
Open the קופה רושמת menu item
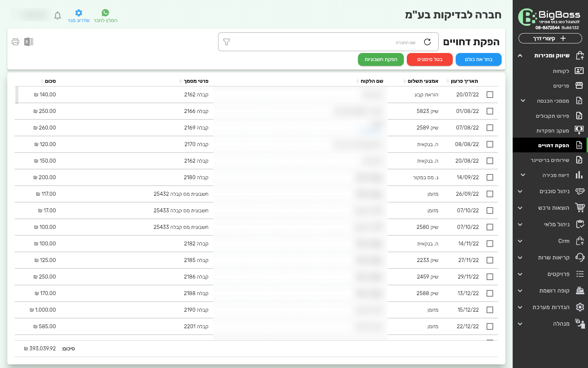click(550, 291)
